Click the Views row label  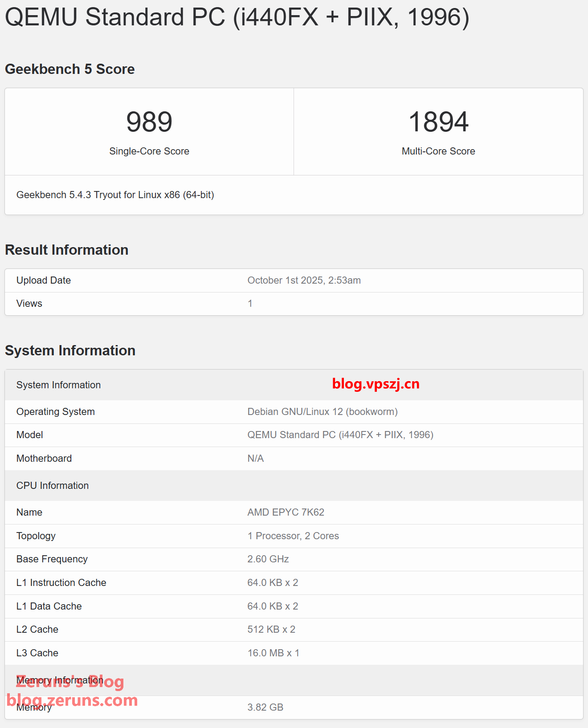pos(29,304)
